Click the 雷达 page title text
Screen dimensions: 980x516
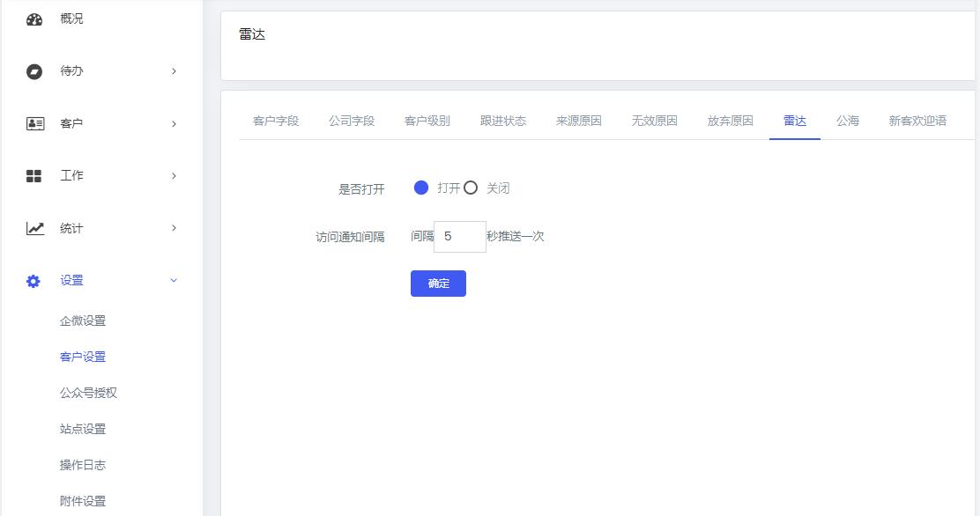(252, 35)
